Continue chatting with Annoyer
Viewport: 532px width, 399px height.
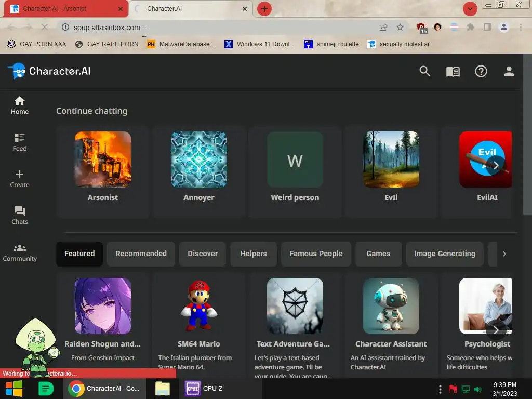(x=199, y=171)
